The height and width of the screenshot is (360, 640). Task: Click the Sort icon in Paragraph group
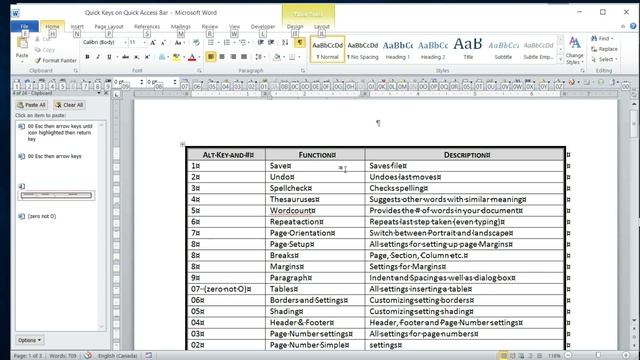pyautogui.click(x=285, y=42)
